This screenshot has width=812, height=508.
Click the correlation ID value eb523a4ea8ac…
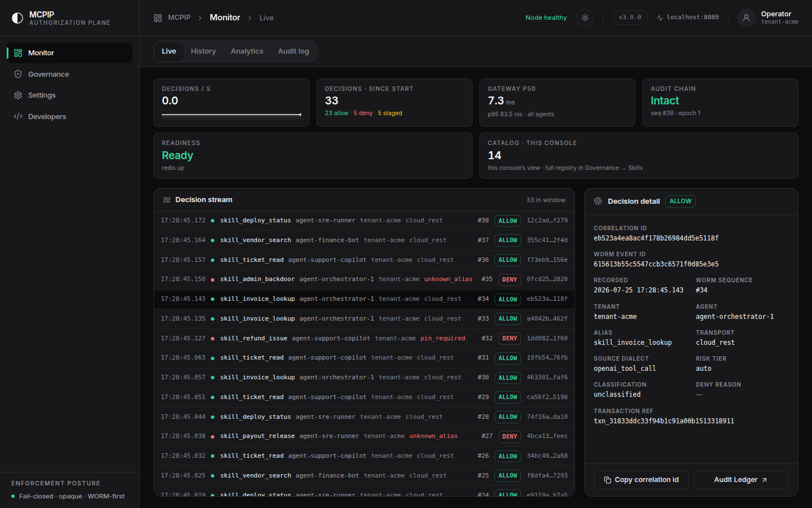[656, 238]
